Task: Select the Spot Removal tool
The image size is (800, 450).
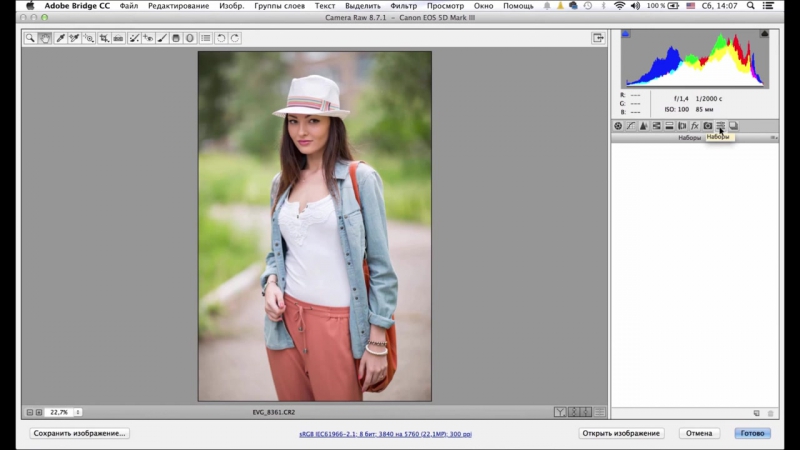Action: 134,38
